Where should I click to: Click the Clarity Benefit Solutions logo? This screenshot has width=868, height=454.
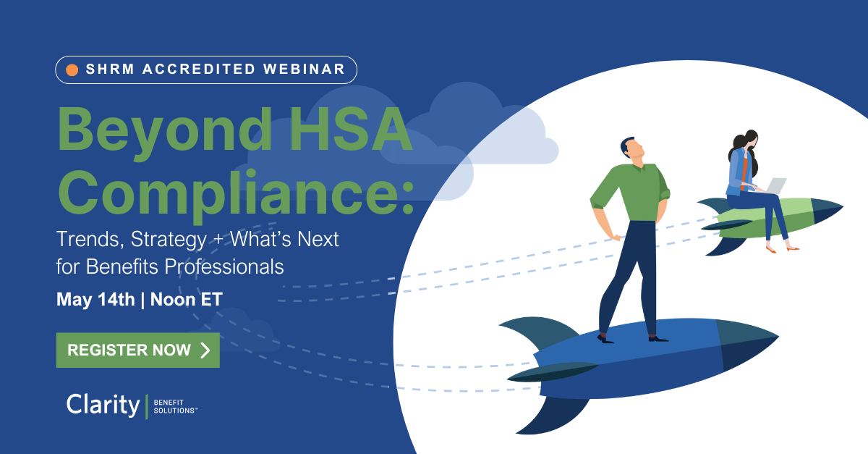(x=132, y=405)
